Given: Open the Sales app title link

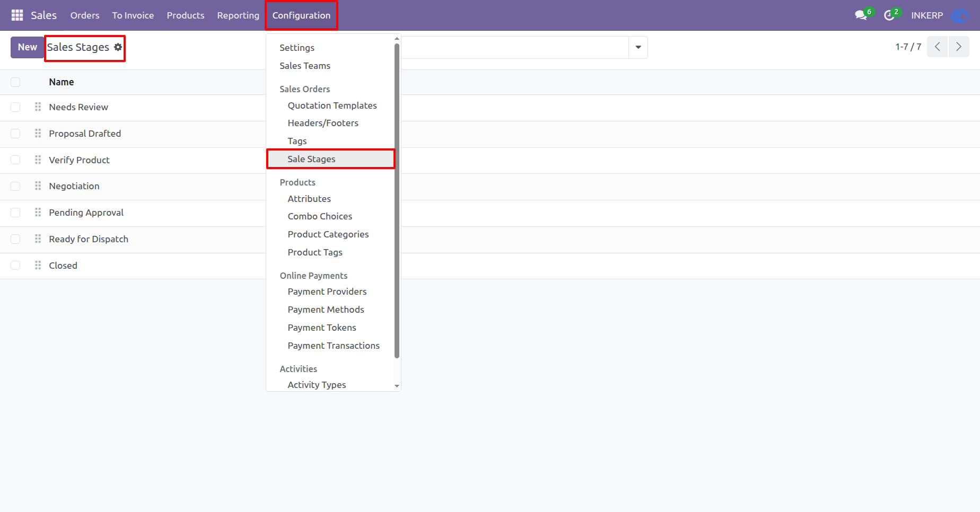Looking at the screenshot, I should pyautogui.click(x=43, y=15).
